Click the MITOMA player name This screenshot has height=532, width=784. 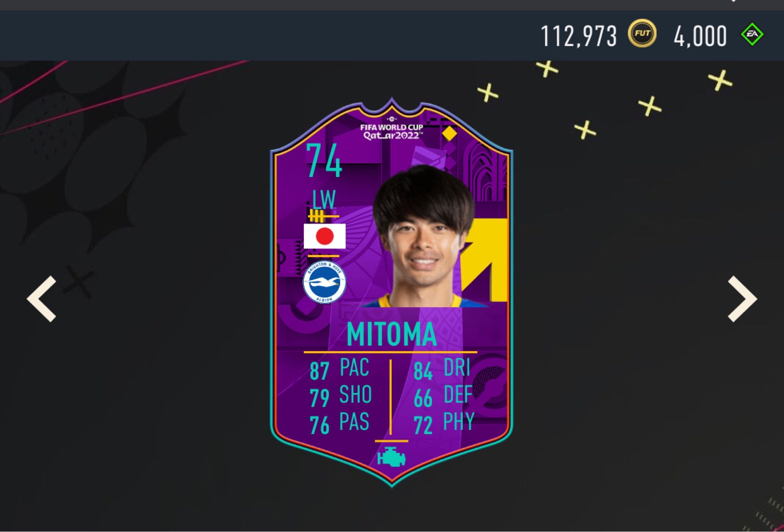coord(392,334)
